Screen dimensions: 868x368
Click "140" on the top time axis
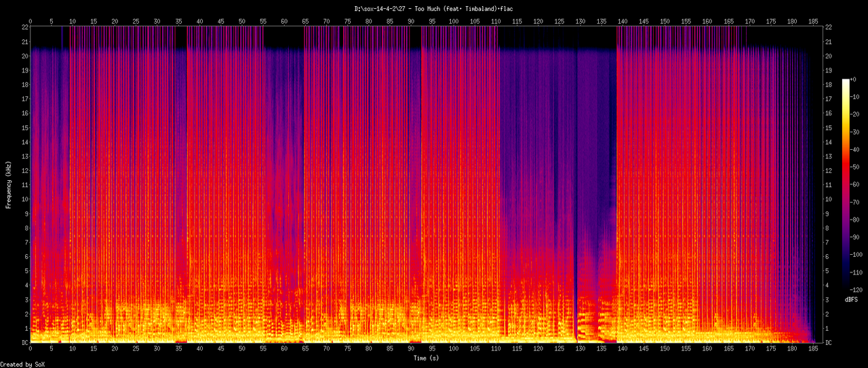click(623, 20)
